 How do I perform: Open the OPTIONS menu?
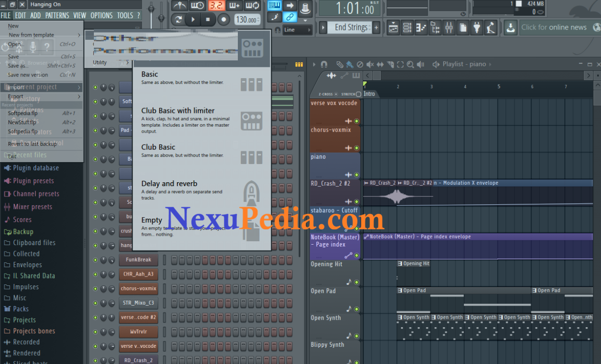pos(101,15)
